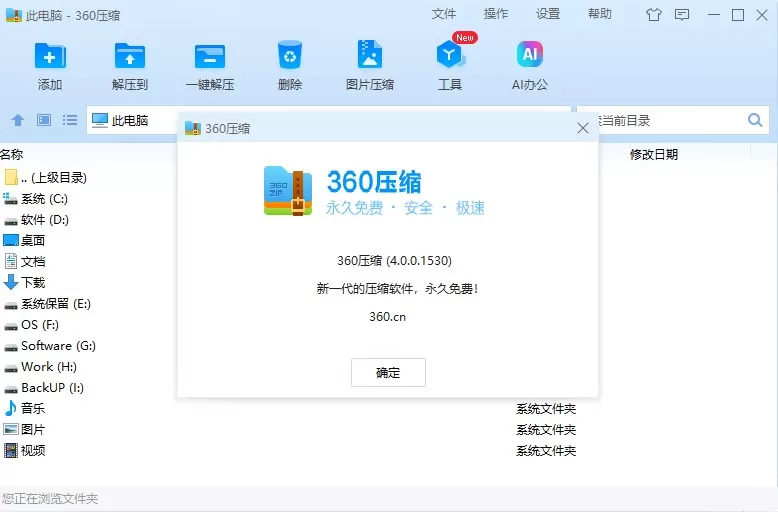The image size is (778, 512).
Task: Click the skin (shirt) icon in title bar
Action: click(x=653, y=15)
